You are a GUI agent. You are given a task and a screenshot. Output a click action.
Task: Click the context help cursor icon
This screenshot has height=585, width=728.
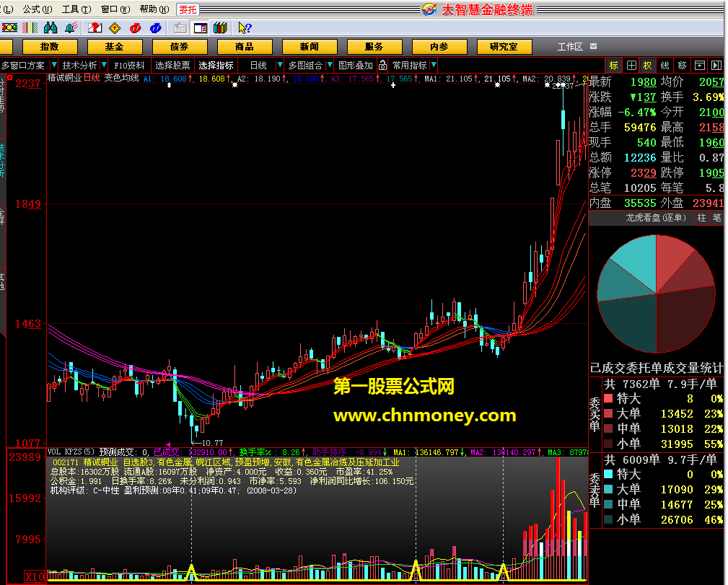tap(244, 28)
